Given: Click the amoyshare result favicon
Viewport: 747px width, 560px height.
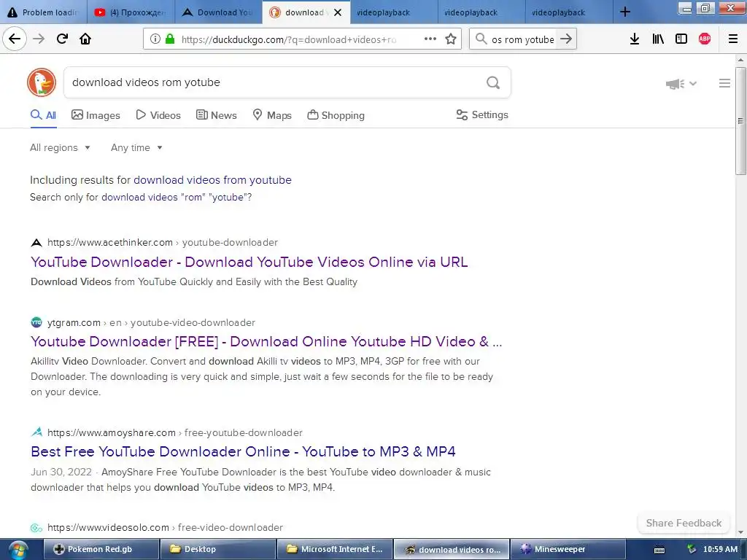Looking at the screenshot, I should 36,432.
